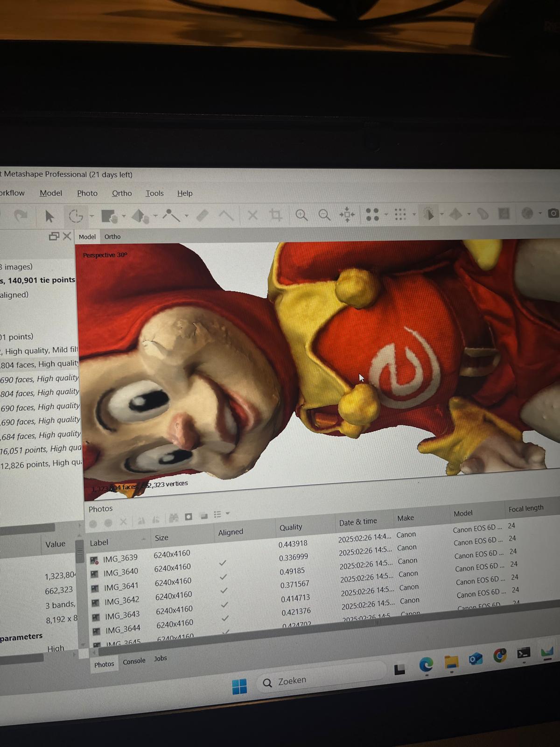Select the Draw Point shape tool
The width and height of the screenshot is (560, 747).
171,215
